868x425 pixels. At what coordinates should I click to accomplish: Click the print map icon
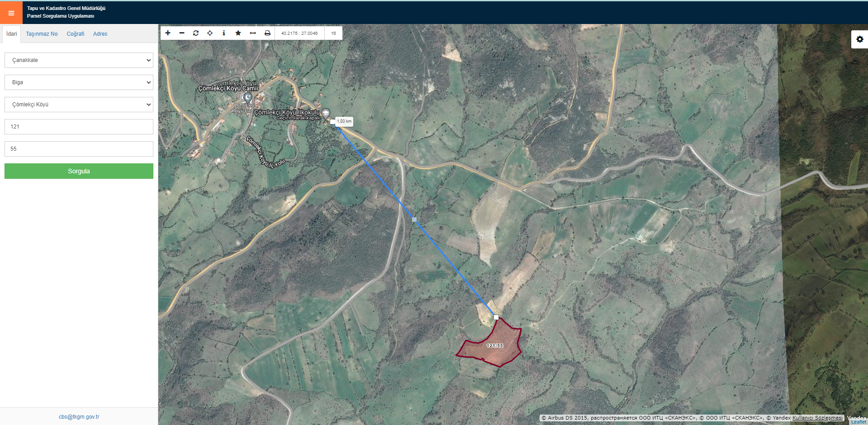pos(267,33)
